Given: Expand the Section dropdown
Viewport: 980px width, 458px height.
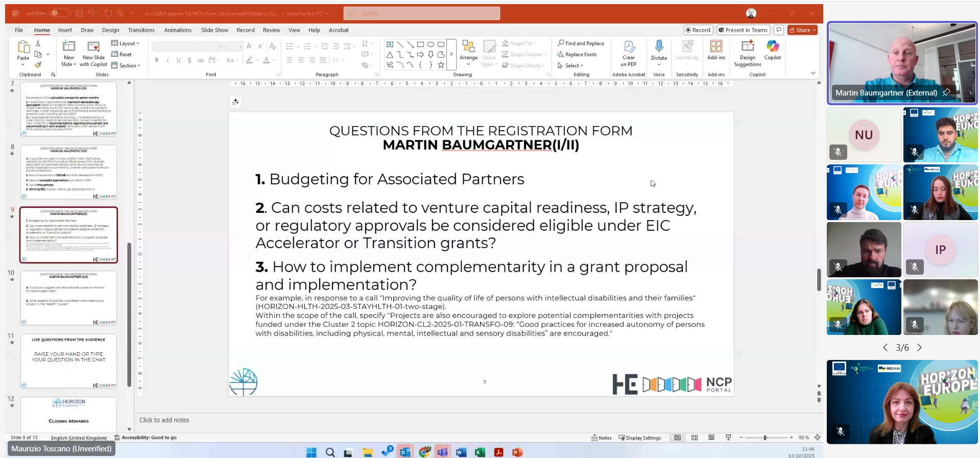Looking at the screenshot, I should click(126, 65).
